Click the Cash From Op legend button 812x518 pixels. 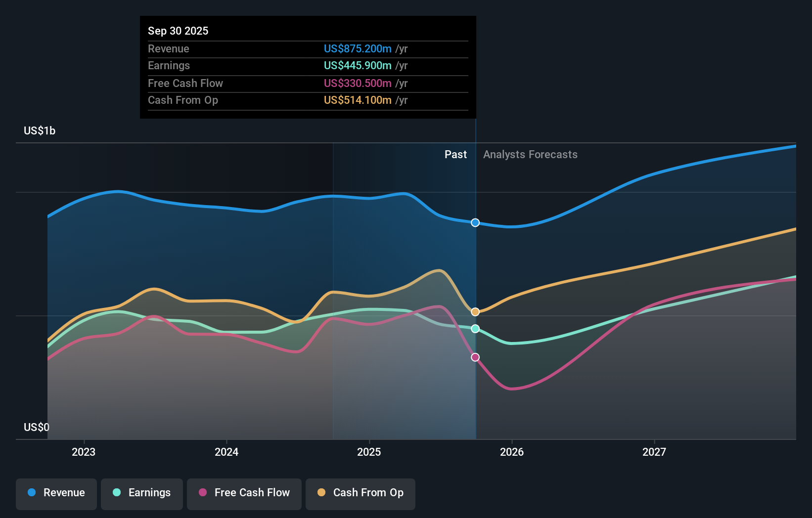tap(360, 494)
